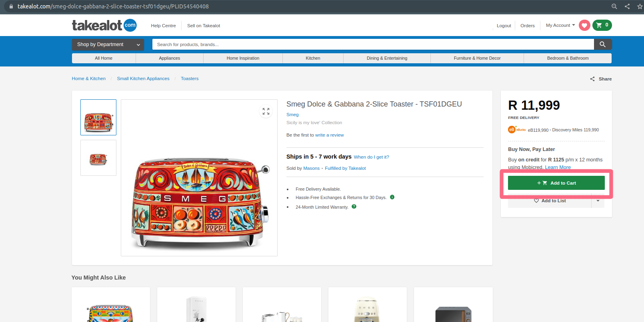The height and width of the screenshot is (322, 644).
Task: Click the wishlist heart icon in header
Action: tap(584, 25)
